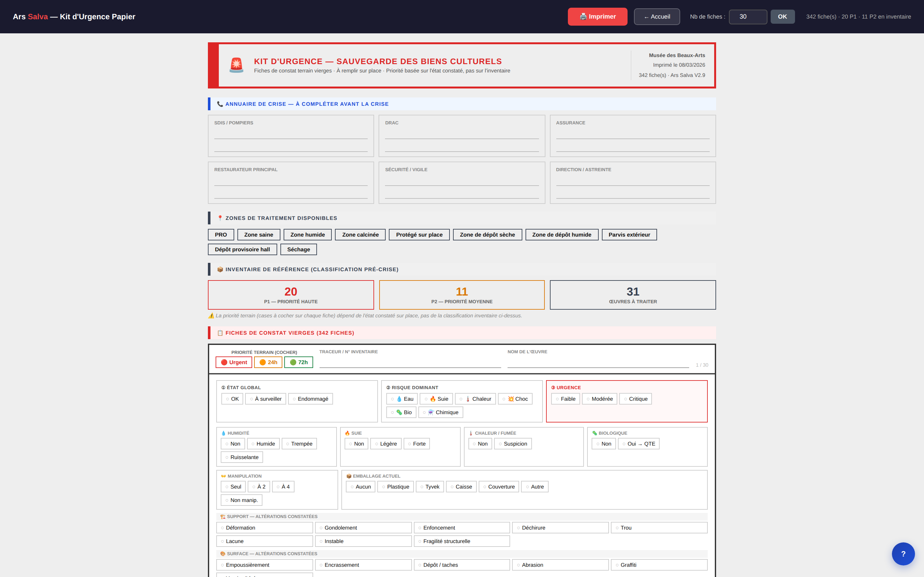Click the Nb de fiches number field
Image resolution: width=924 pixels, height=577 pixels.
[748, 17]
